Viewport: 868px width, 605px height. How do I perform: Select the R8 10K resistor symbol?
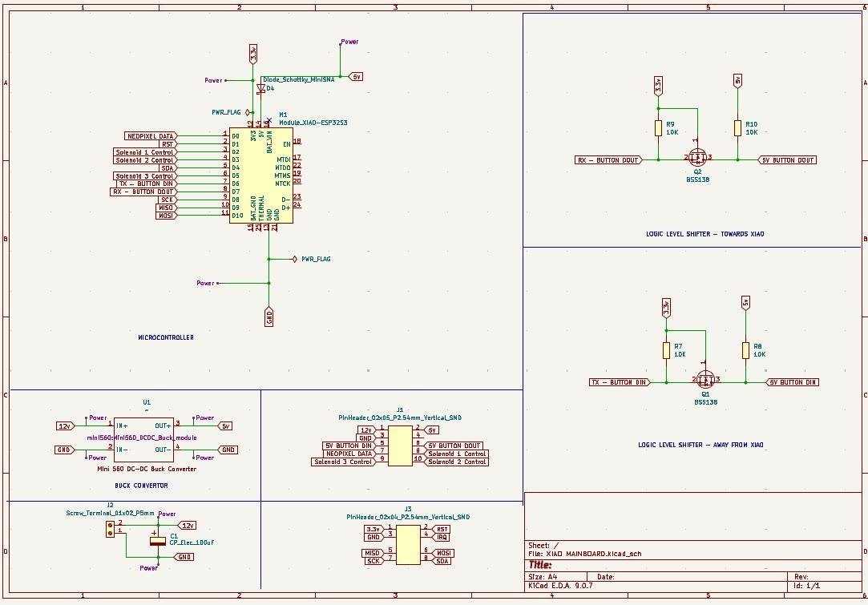coord(745,350)
